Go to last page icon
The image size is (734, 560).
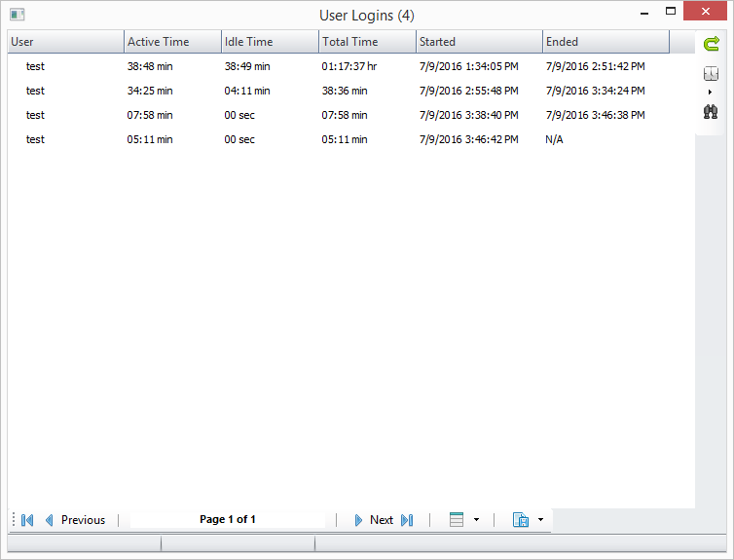click(407, 520)
